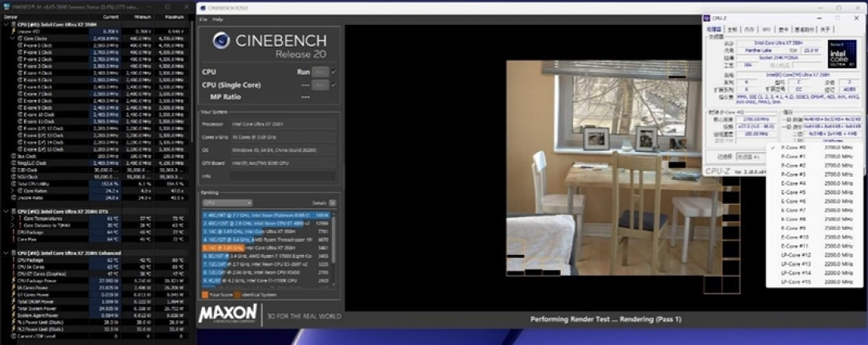This screenshot has height=345, width=868.
Task: Collapse the Core Clocks tree node
Action: click(11, 39)
